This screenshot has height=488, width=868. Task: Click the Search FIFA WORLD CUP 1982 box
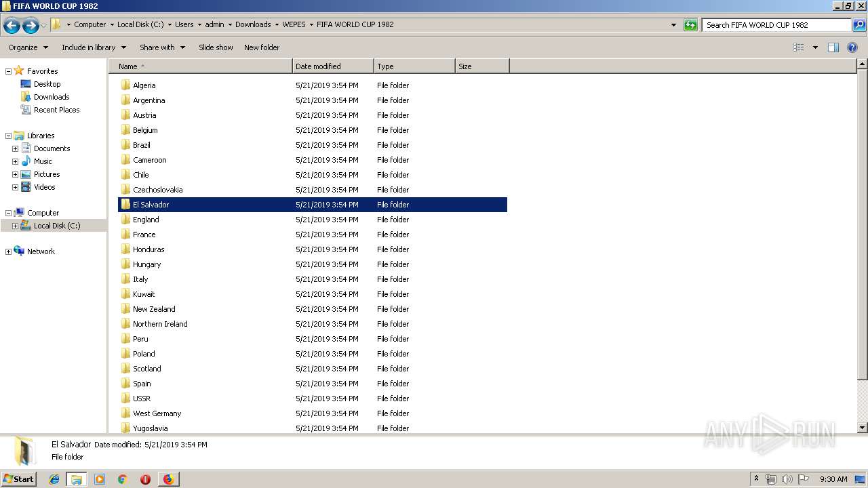click(776, 25)
